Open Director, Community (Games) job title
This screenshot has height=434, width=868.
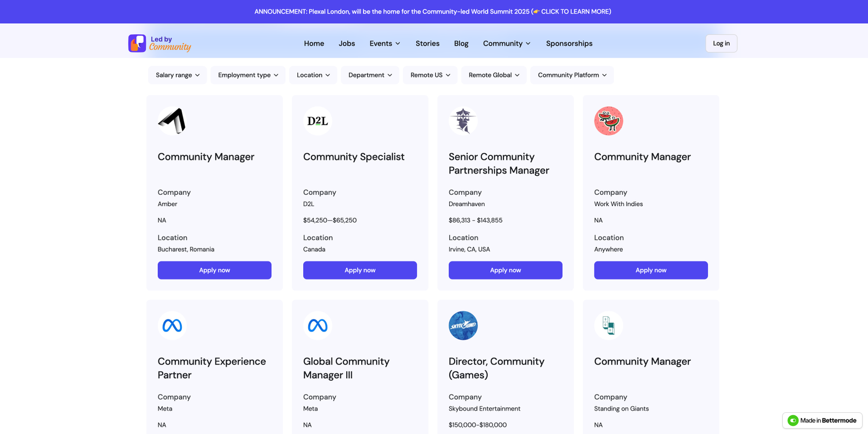[x=496, y=368]
